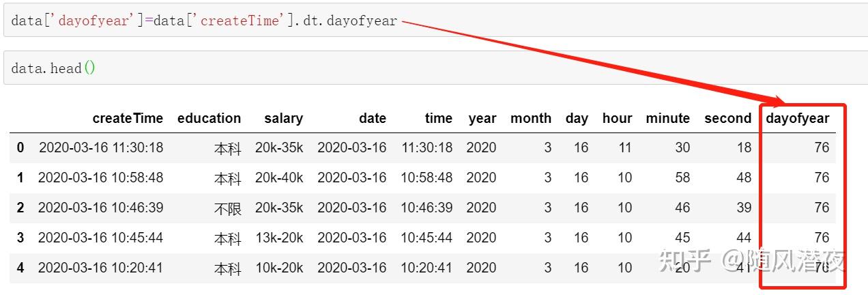Screen dimensions: 868x295
Task: Click the dayofyear assignment code cell
Action: 204,20
